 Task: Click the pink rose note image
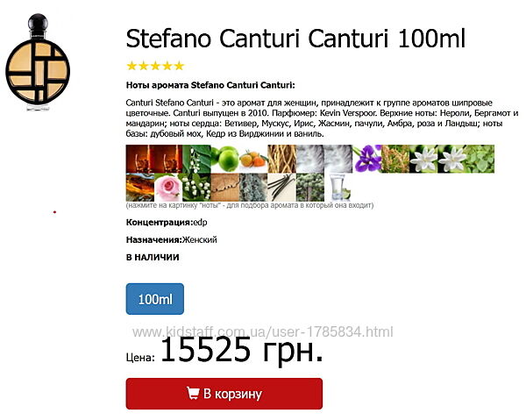(x=168, y=187)
